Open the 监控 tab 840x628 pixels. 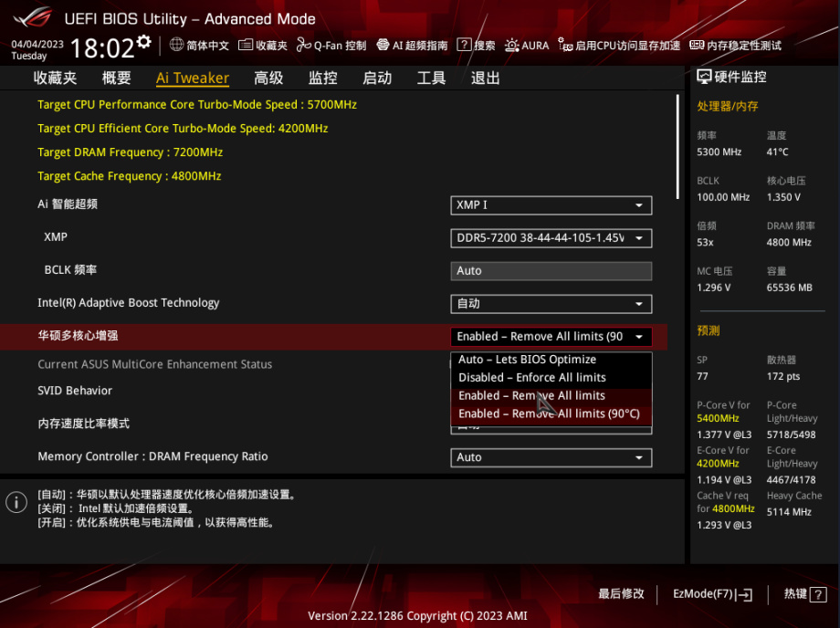322,78
